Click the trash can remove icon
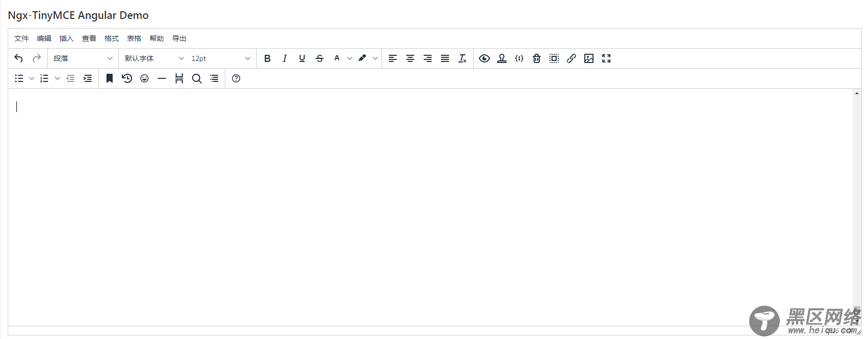The width and height of the screenshot is (868, 339). point(537,58)
